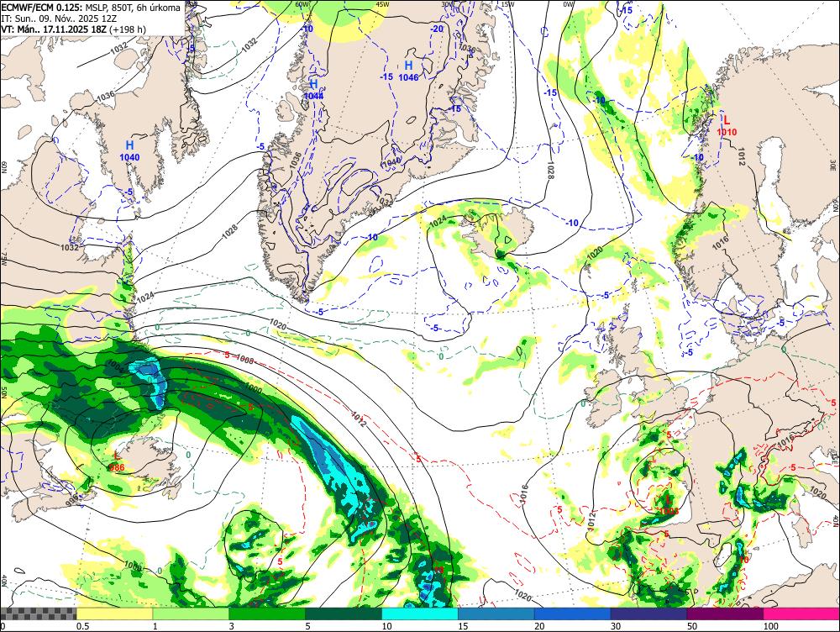Click the legend label '50'
The height and width of the screenshot is (632, 840).
click(x=692, y=626)
